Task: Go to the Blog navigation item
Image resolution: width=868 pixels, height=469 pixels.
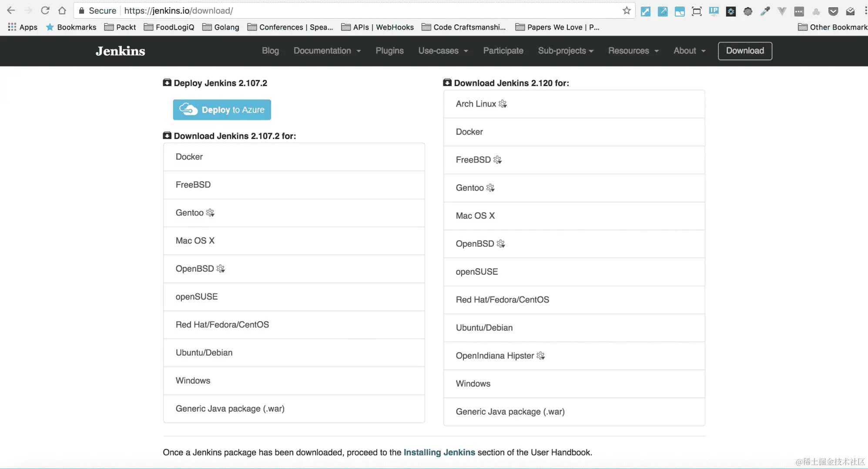Action: 270,51
